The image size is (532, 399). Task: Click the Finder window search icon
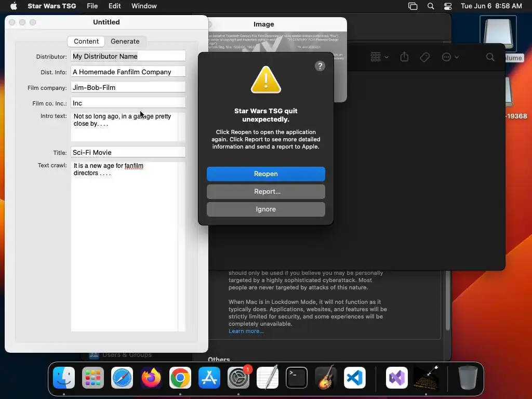[x=490, y=57]
